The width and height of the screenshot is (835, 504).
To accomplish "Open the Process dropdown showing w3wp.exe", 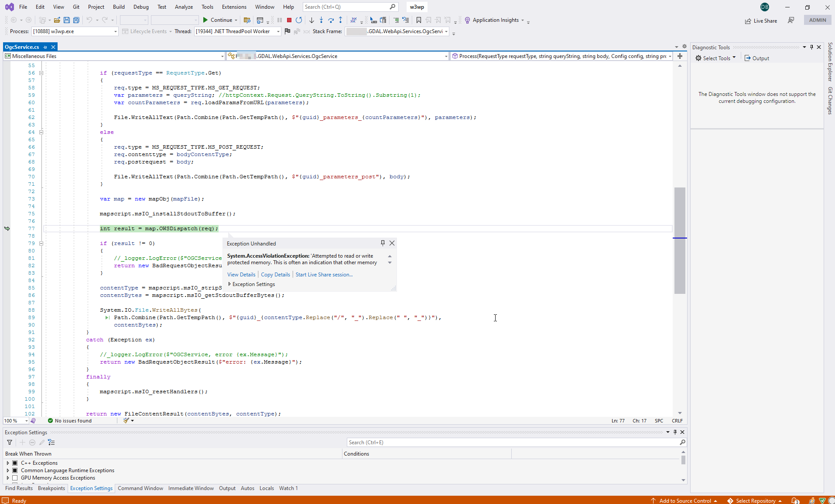I will click(x=75, y=31).
